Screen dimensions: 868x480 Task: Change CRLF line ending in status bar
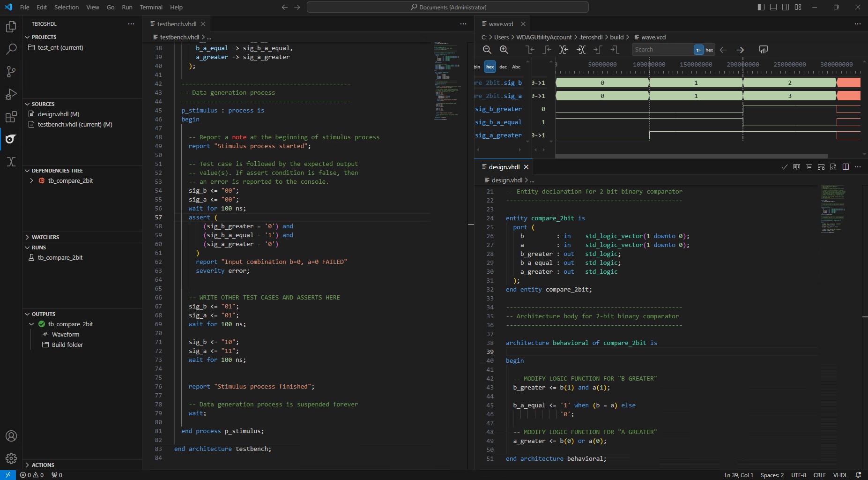(819, 475)
